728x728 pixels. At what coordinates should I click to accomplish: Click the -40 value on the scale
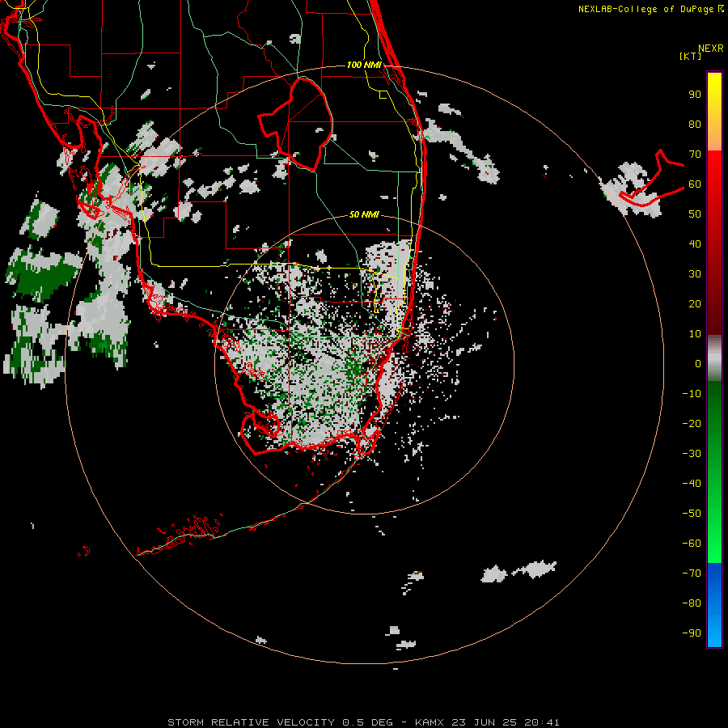point(692,484)
